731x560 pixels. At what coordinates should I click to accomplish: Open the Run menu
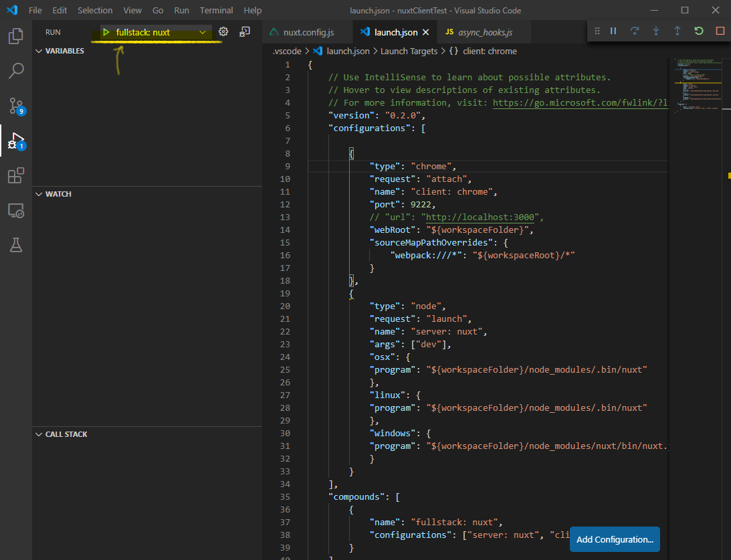point(181,10)
